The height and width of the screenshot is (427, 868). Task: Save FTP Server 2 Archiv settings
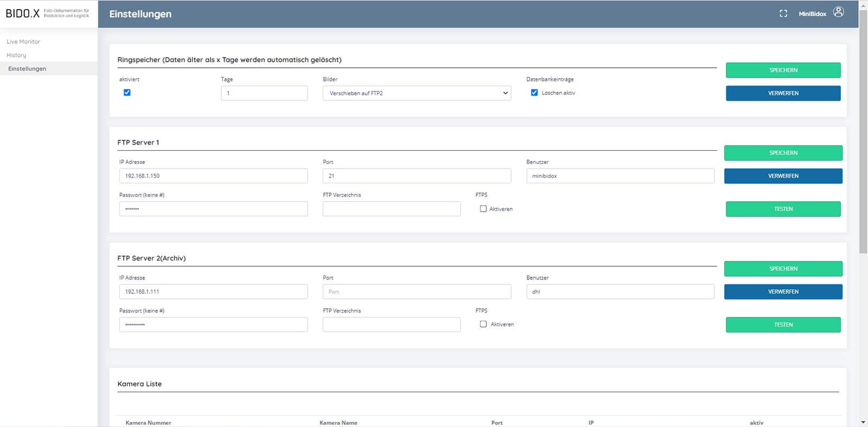[x=783, y=269]
